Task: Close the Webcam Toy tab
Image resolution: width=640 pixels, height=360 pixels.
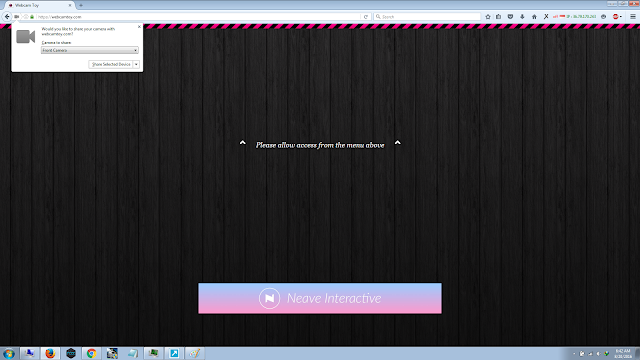Action: click(70, 5)
